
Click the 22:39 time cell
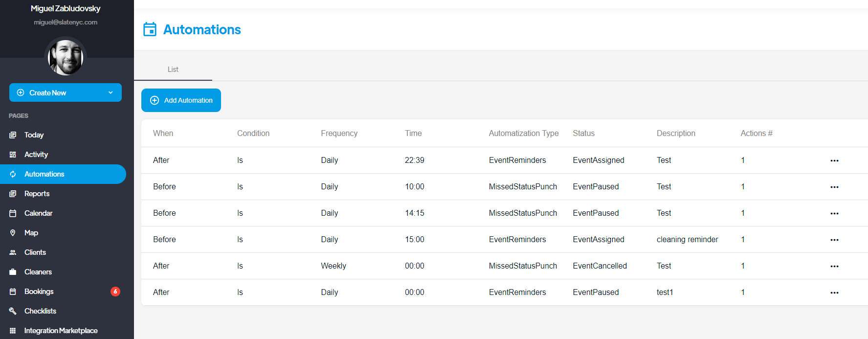pos(415,160)
